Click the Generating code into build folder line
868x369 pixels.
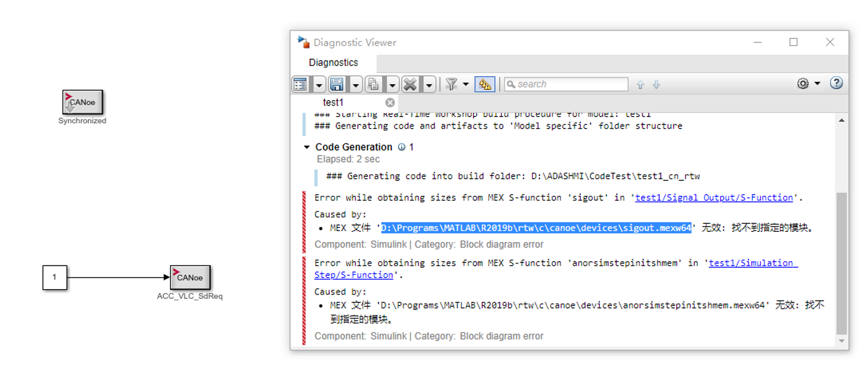point(513,176)
